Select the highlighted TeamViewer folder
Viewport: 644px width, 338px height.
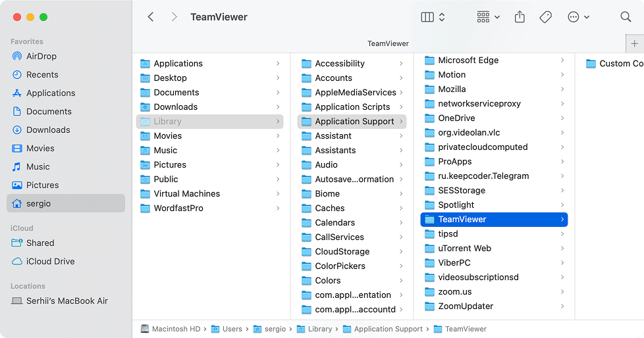(x=494, y=220)
